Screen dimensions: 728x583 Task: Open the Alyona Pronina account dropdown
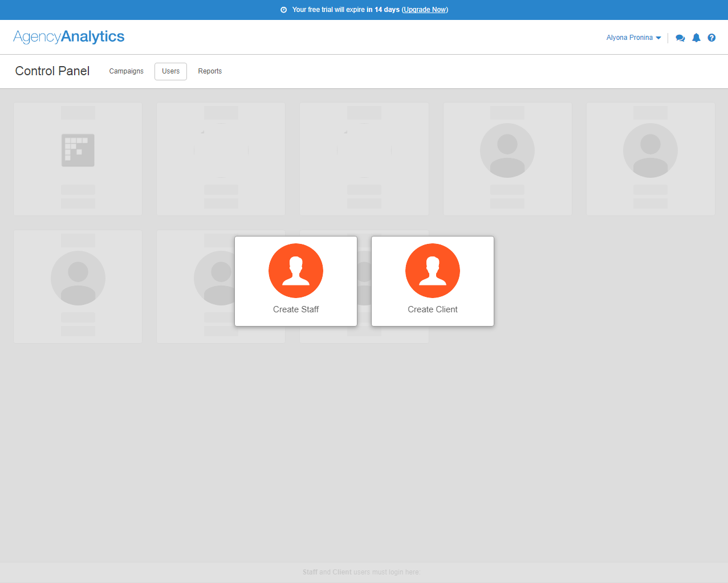pos(629,37)
